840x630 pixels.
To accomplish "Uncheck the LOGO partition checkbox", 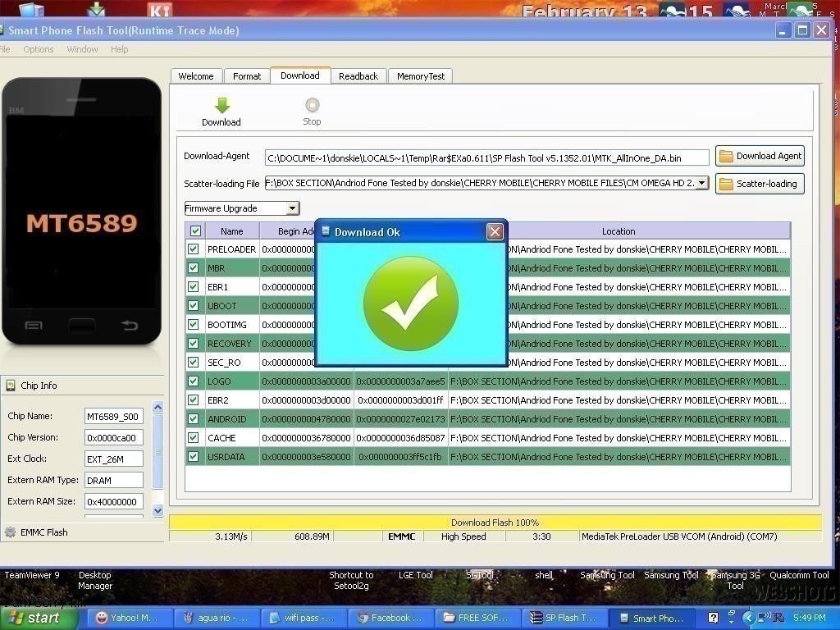I will [194, 381].
